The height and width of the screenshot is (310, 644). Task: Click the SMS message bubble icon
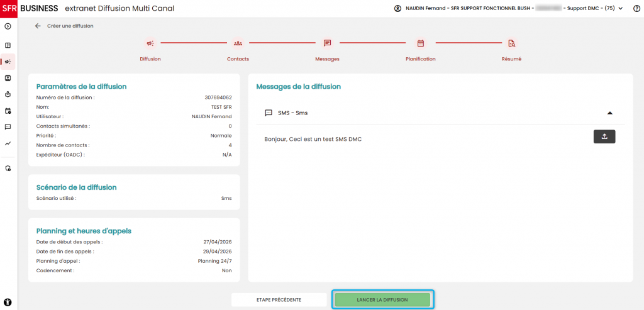269,113
